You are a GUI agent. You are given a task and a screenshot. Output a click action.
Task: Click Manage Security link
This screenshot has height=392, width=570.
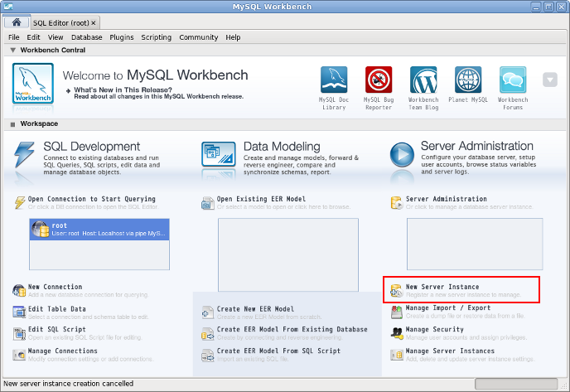(x=434, y=329)
